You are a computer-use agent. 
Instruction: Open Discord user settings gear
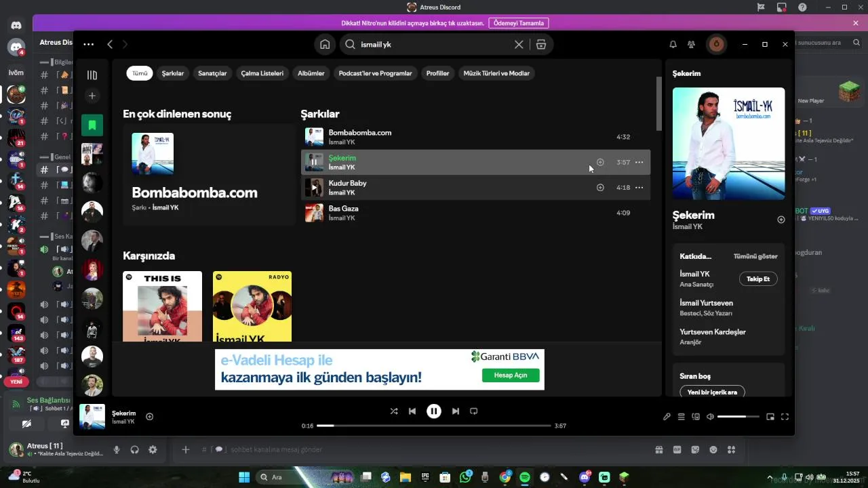[x=153, y=449]
